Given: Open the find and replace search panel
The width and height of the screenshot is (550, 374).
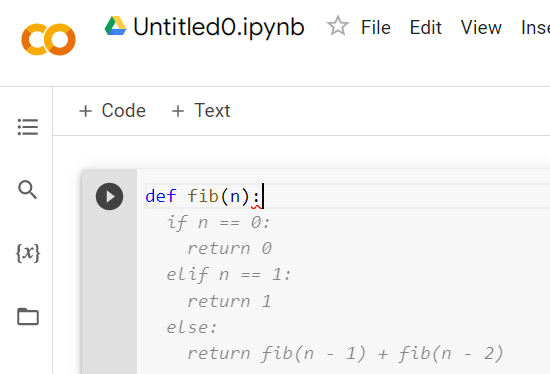Looking at the screenshot, I should (x=27, y=190).
